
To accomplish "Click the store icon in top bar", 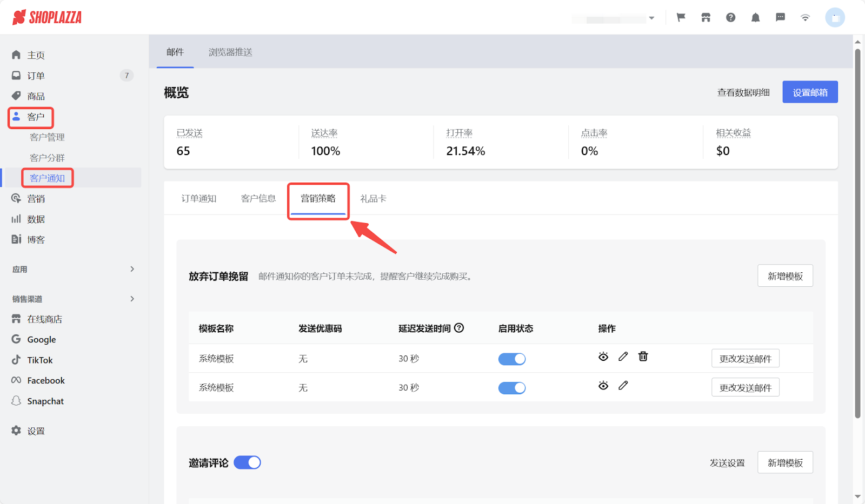I will tap(706, 17).
